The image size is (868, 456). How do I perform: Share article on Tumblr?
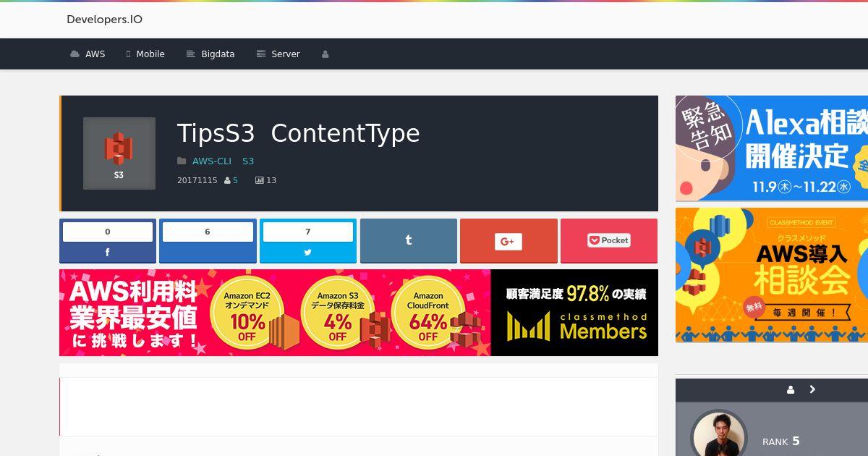(409, 241)
